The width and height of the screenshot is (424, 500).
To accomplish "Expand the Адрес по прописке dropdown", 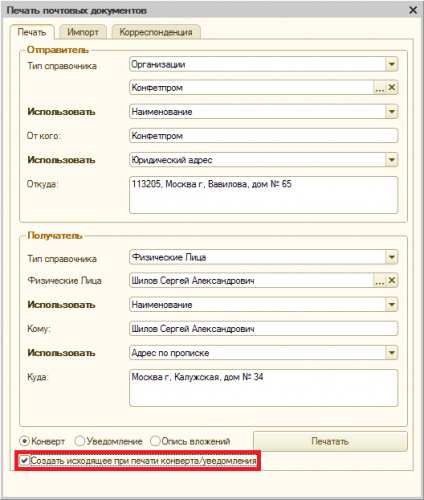I will 392,353.
